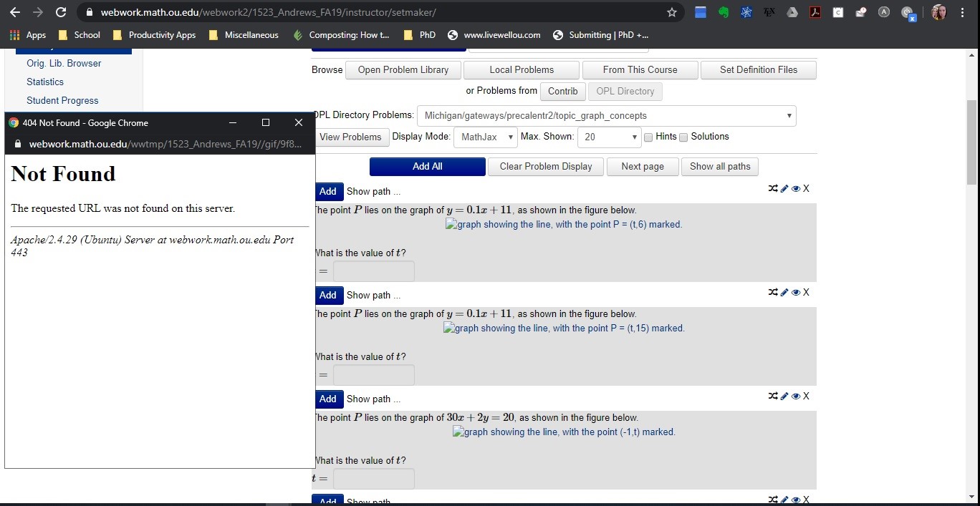980x506 pixels.
Task: Open Chrome's three-dot menu
Action: (x=963, y=12)
